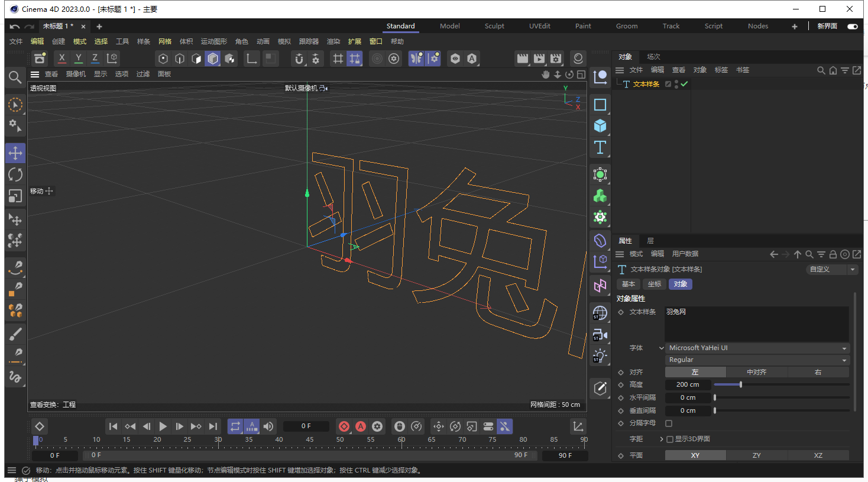Viewport: 868px width, 482px height.
Task: Click the 中对齐 alignment button
Action: tap(757, 372)
